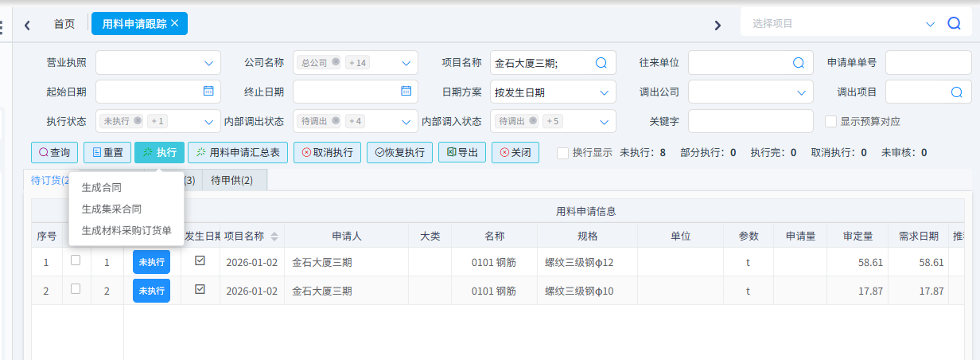Expand the 营业执照 dropdown
Viewport: 980px width, 360px height.
coord(208,63)
